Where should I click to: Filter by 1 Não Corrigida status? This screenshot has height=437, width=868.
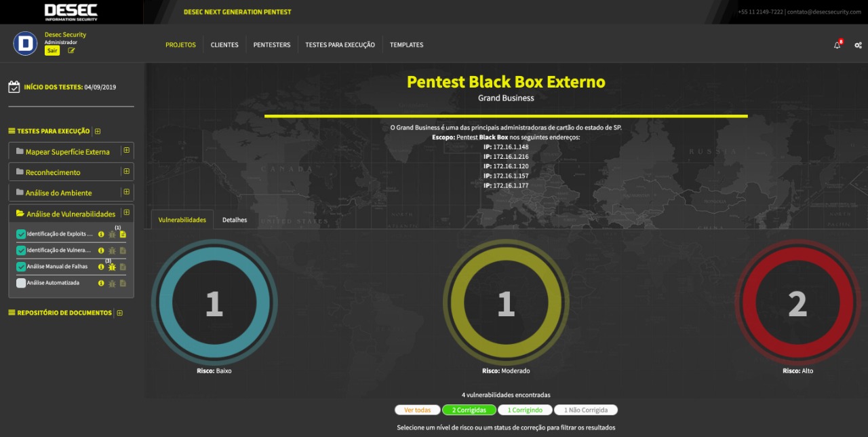coord(586,410)
